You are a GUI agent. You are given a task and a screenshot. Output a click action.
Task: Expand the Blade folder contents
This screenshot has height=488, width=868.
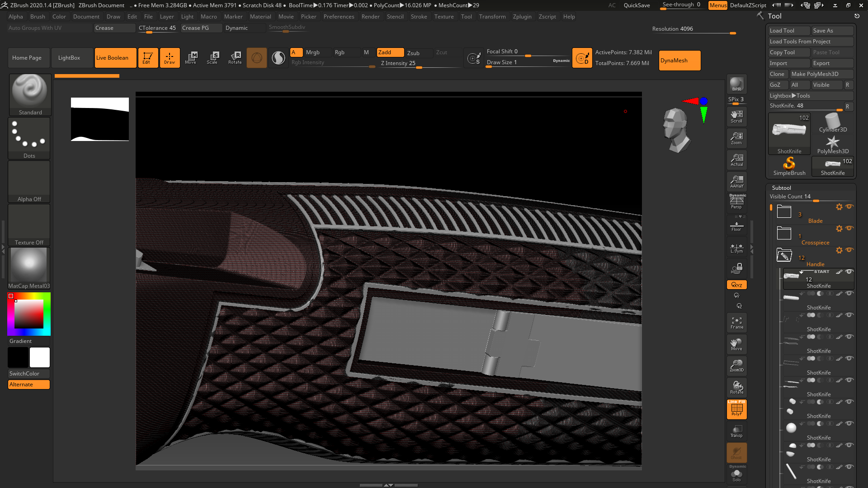(x=783, y=211)
